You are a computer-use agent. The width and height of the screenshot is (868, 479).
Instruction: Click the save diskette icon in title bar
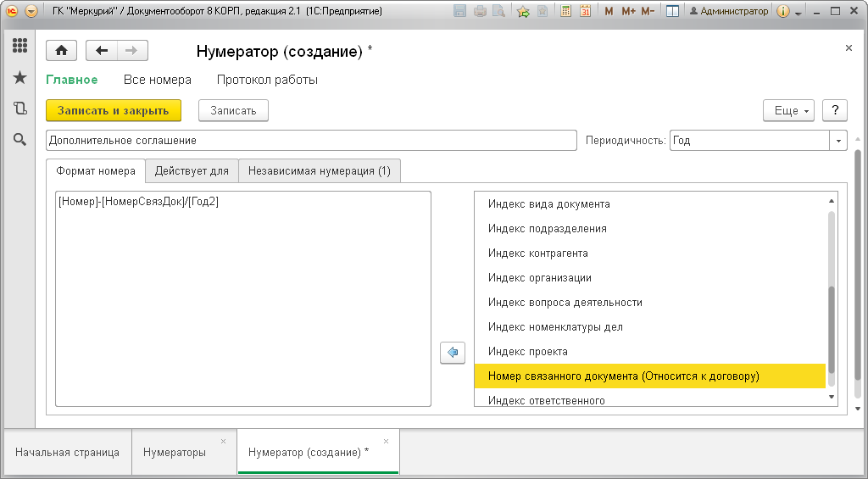[459, 11]
